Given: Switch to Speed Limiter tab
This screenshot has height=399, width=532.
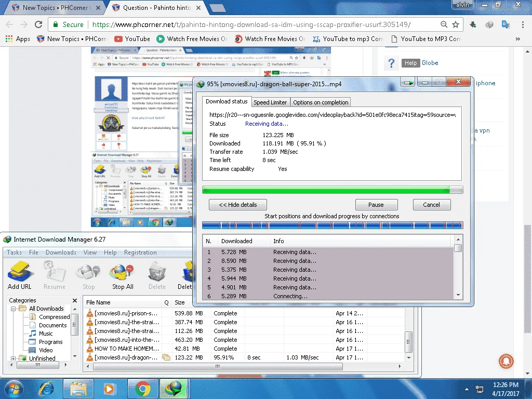Looking at the screenshot, I should [270, 102].
